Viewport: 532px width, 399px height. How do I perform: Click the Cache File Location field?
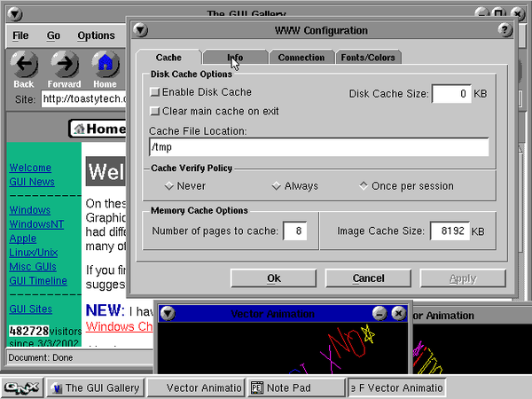point(318,147)
